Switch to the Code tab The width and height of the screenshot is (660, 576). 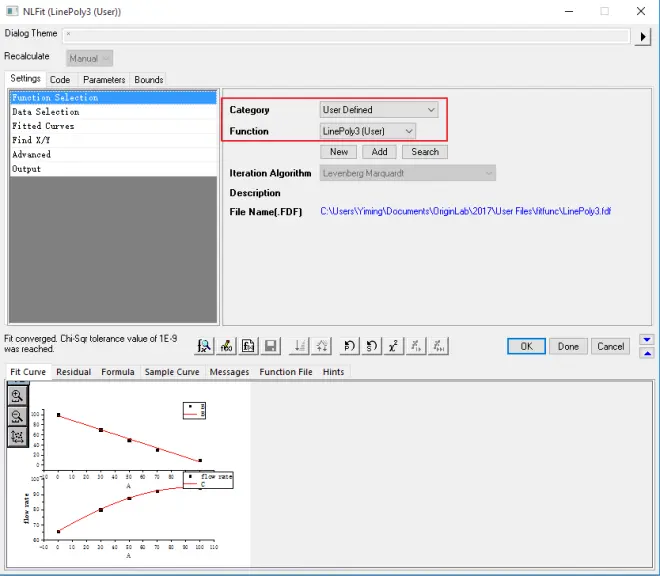[60, 80]
